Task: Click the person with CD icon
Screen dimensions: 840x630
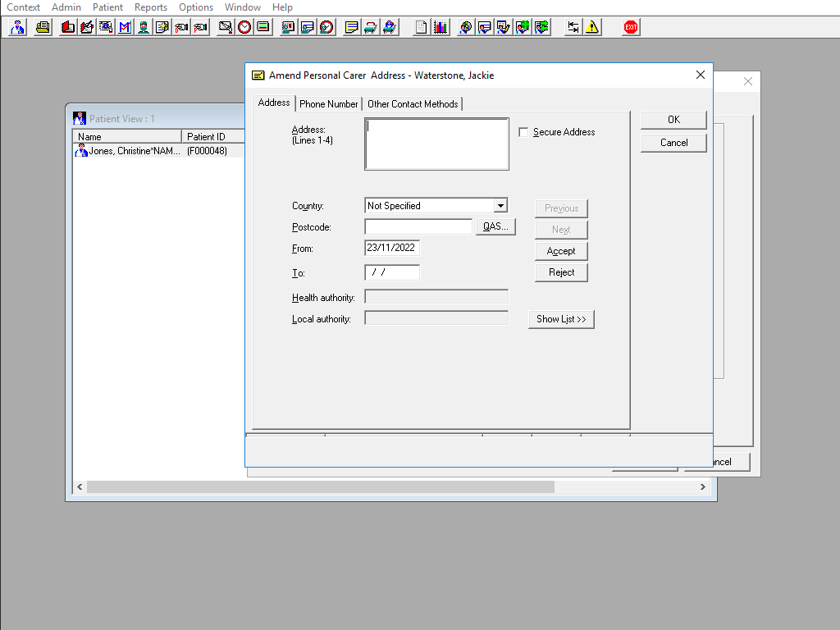Action: pos(466,27)
